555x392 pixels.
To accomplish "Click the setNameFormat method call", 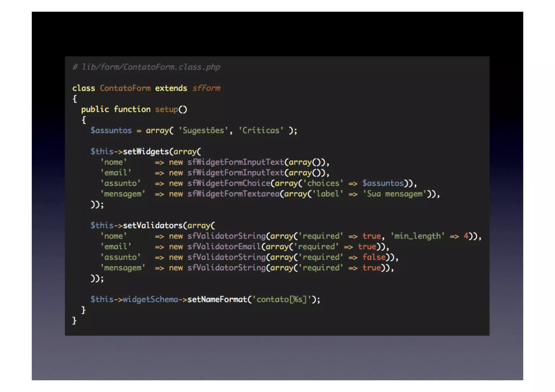I will pyautogui.click(x=217, y=299).
